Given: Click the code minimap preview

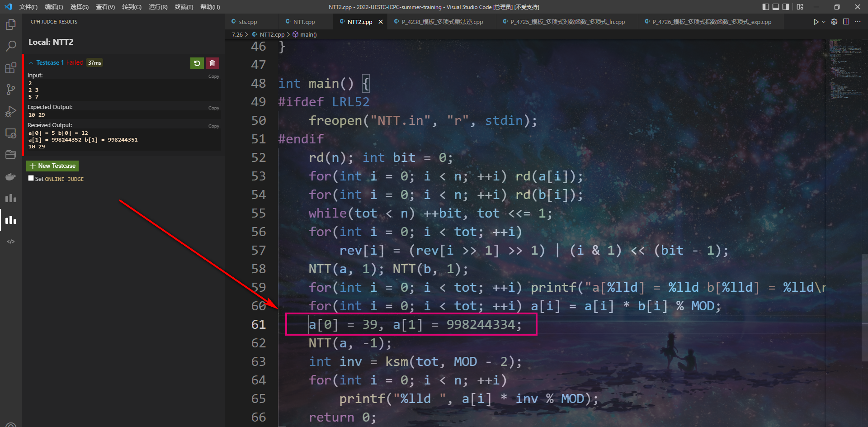Looking at the screenshot, I should pyautogui.click(x=845, y=68).
